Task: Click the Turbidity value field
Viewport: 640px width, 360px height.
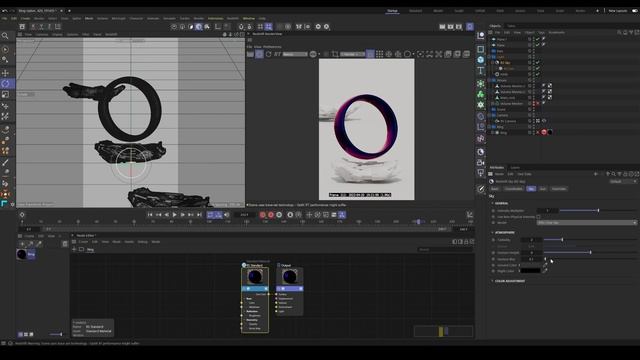Action: [x=531, y=240]
